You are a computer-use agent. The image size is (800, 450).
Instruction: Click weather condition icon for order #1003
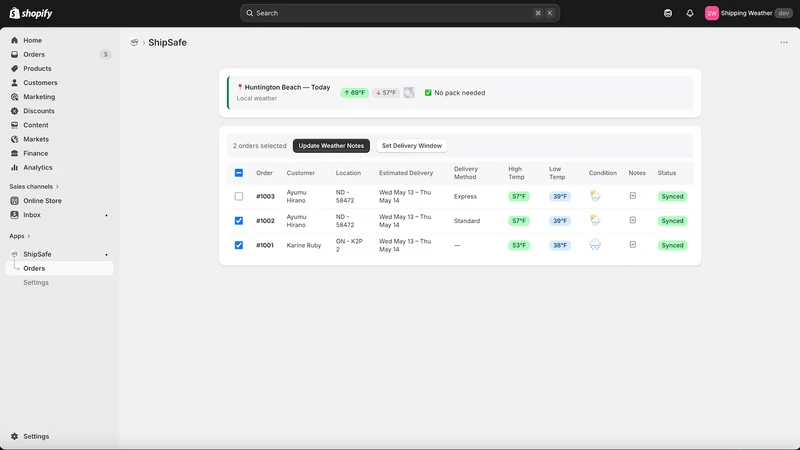click(x=595, y=195)
